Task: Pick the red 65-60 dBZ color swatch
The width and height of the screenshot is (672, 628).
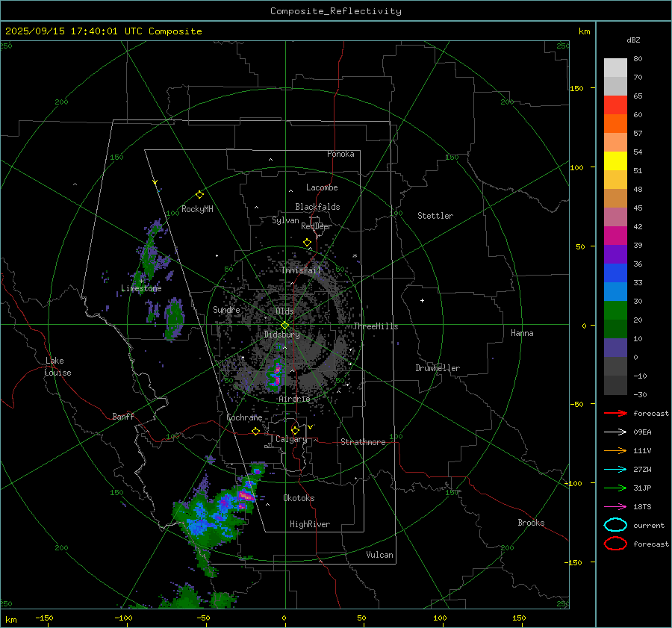Action: [615, 105]
